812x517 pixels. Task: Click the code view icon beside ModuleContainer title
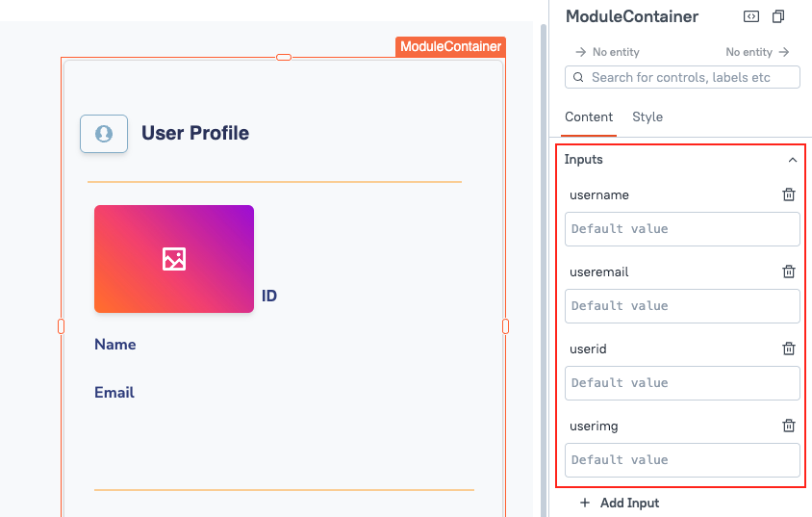pos(751,16)
